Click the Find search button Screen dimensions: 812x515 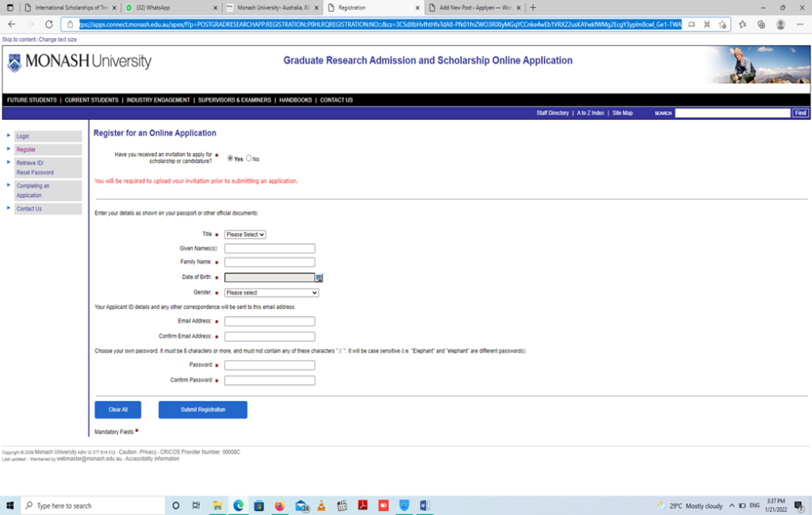coord(801,113)
